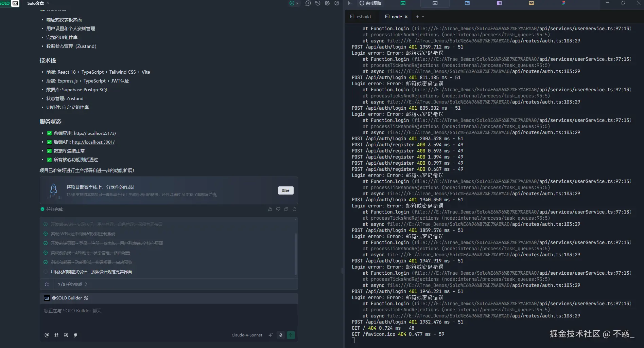Toggle the 开发前端页面 task check circle
644x348 pixels.
point(46,243)
